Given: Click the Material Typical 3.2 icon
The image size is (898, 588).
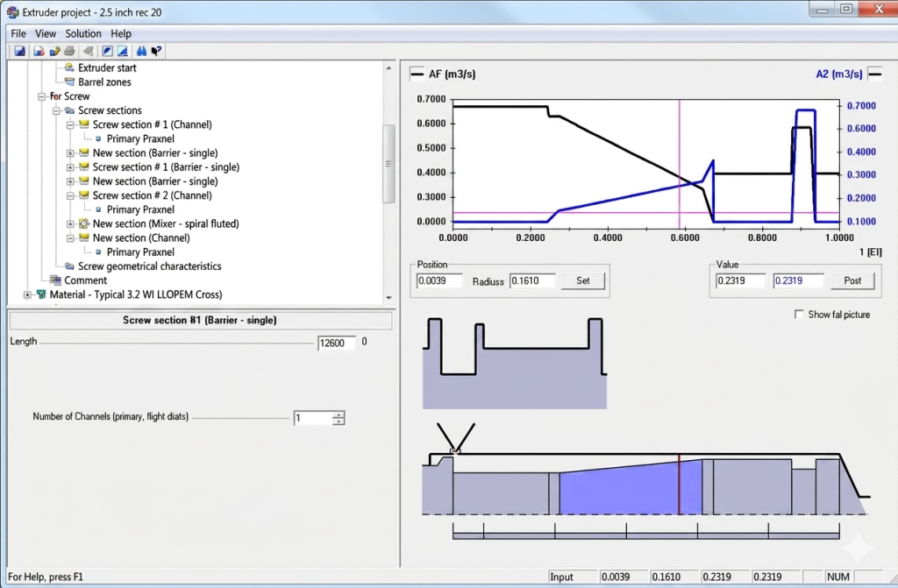Looking at the screenshot, I should [41, 294].
